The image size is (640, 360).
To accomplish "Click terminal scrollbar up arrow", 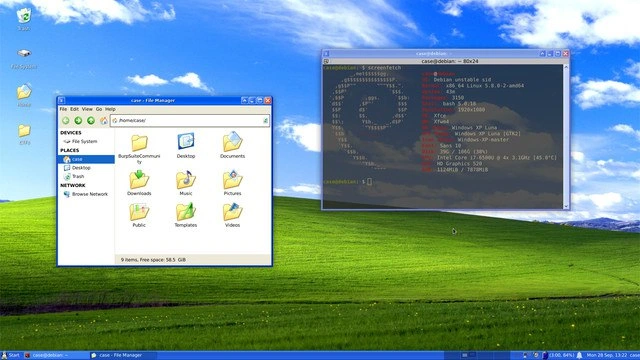I will click(x=566, y=67).
